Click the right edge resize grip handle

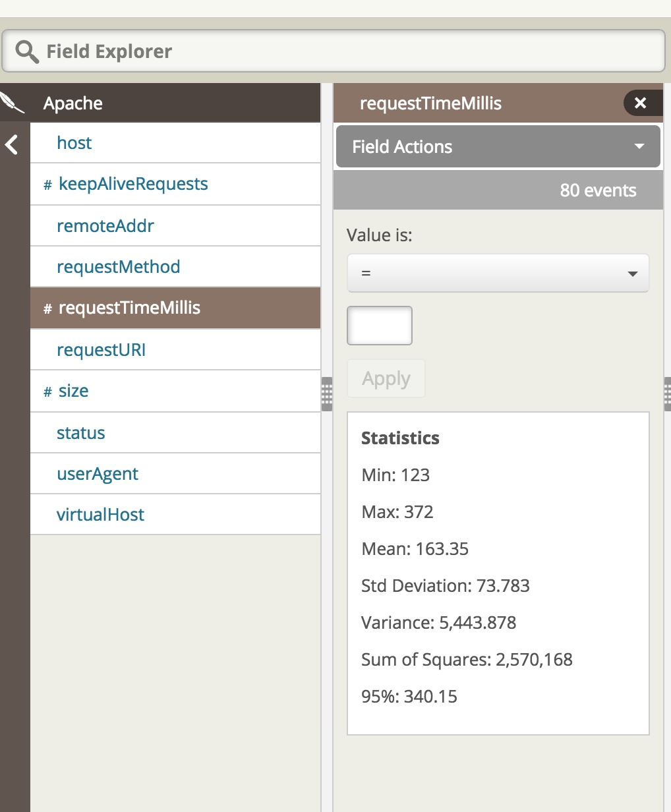pos(667,394)
